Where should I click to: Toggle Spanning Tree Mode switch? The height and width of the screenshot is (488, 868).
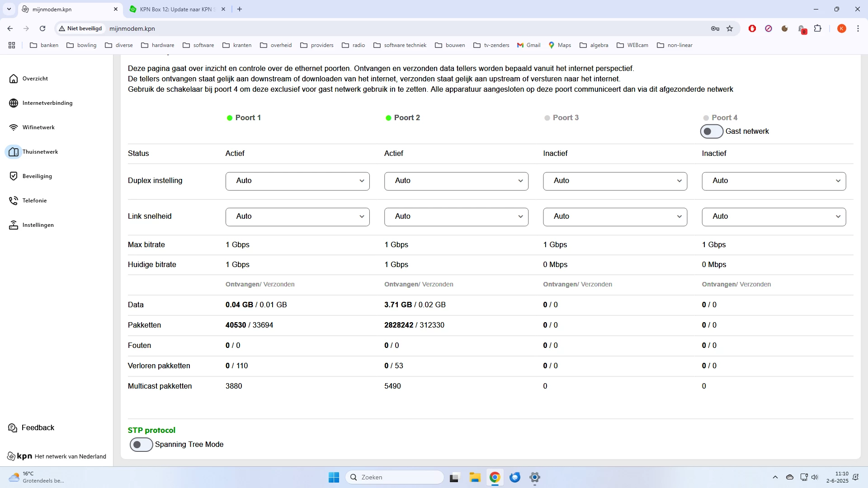(x=141, y=445)
